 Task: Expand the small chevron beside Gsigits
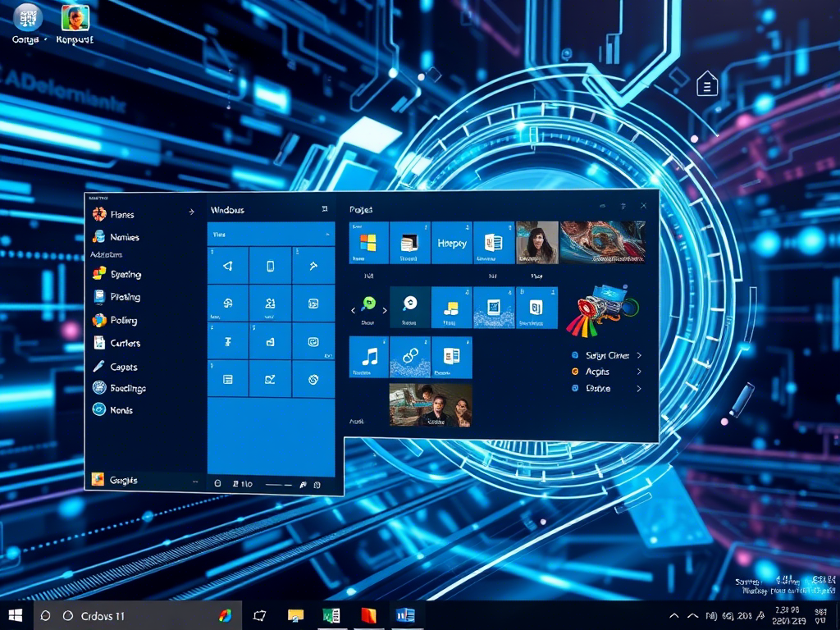coord(195,482)
